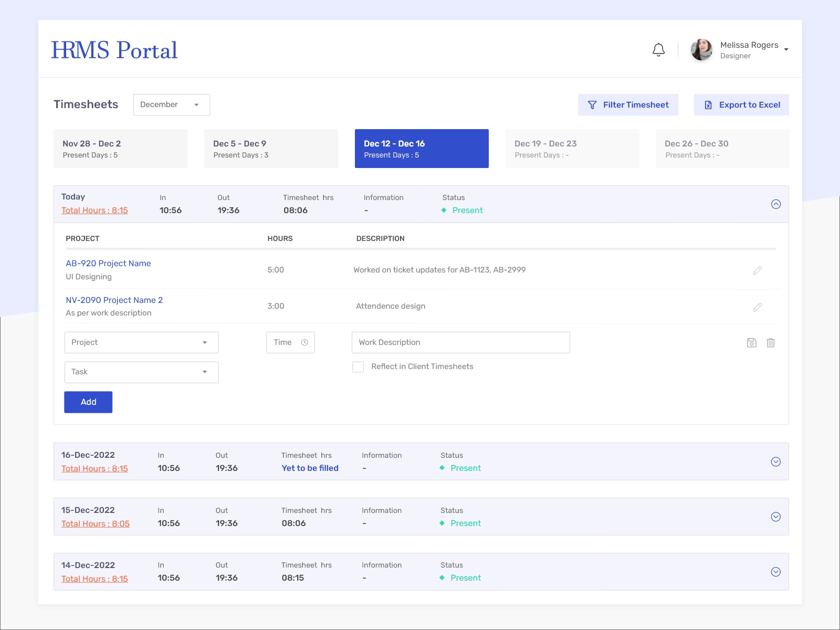The image size is (840, 630).
Task: Select the Nov 28 - Dec 2 week tab
Action: point(120,149)
